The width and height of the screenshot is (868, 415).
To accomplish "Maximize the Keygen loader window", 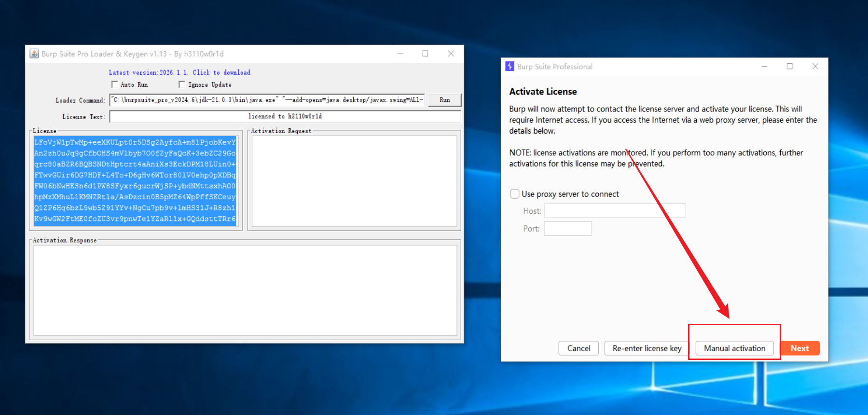I will click(425, 54).
